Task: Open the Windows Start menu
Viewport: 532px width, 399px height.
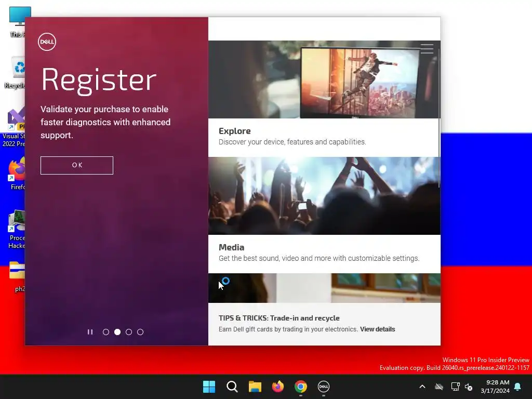Action: [x=209, y=387]
